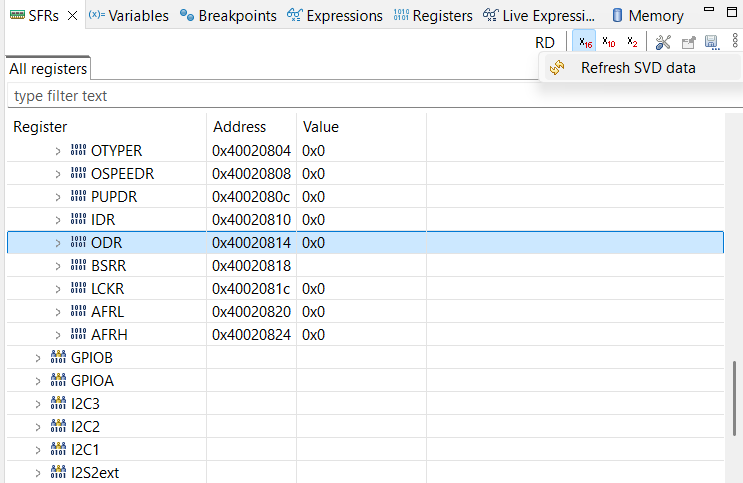Click the PUPDR register icon

pyautogui.click(x=78, y=196)
